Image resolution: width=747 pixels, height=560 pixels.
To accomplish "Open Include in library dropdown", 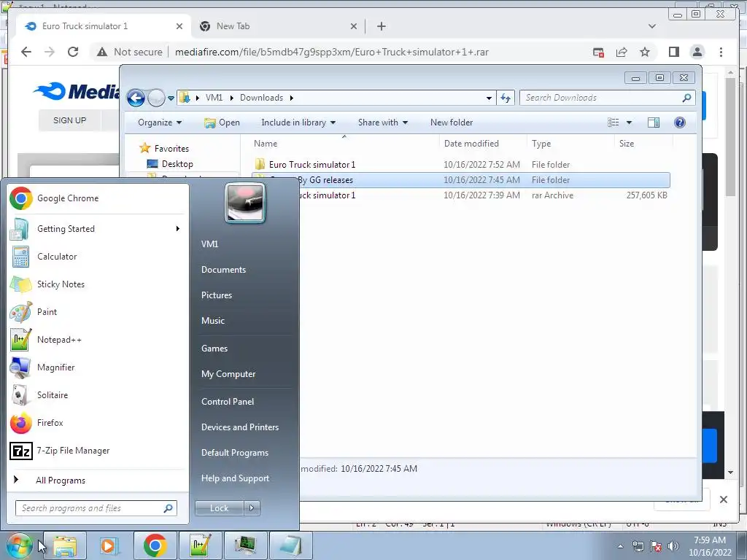I will click(x=298, y=122).
